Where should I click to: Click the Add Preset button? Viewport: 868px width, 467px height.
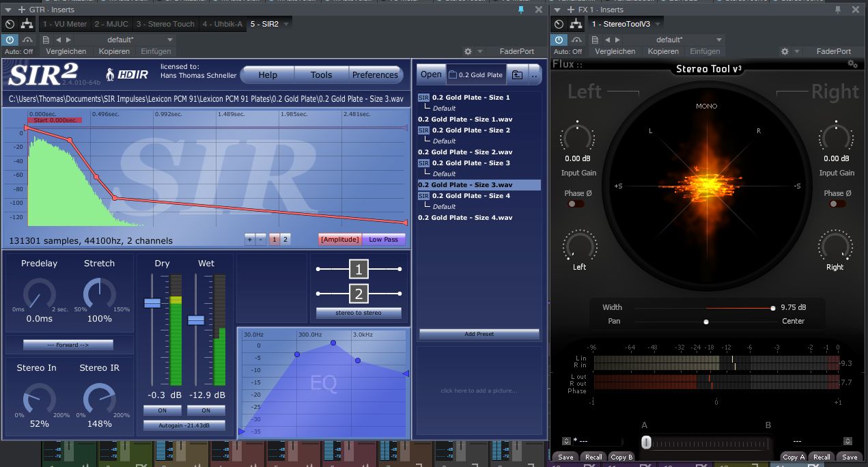pyautogui.click(x=479, y=334)
